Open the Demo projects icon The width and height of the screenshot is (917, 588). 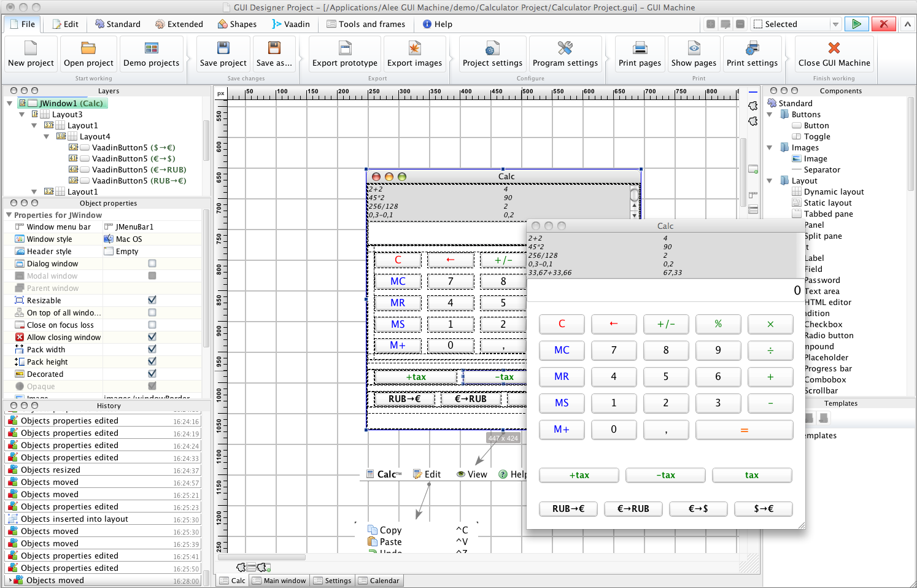[x=151, y=48]
